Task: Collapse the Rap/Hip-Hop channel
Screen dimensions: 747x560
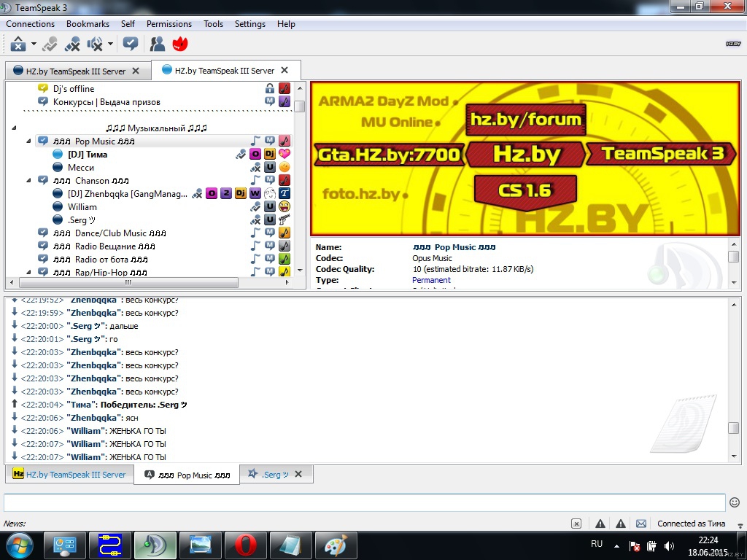Action: [x=28, y=273]
